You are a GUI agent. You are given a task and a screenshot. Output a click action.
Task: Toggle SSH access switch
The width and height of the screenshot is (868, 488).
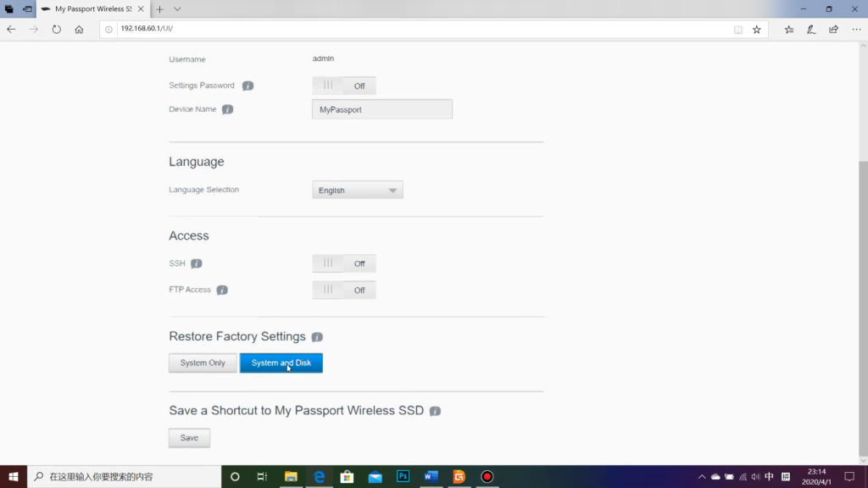tap(344, 263)
